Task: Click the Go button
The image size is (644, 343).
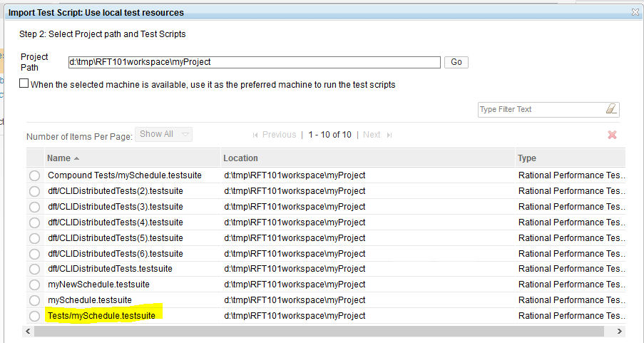Action: click(456, 62)
